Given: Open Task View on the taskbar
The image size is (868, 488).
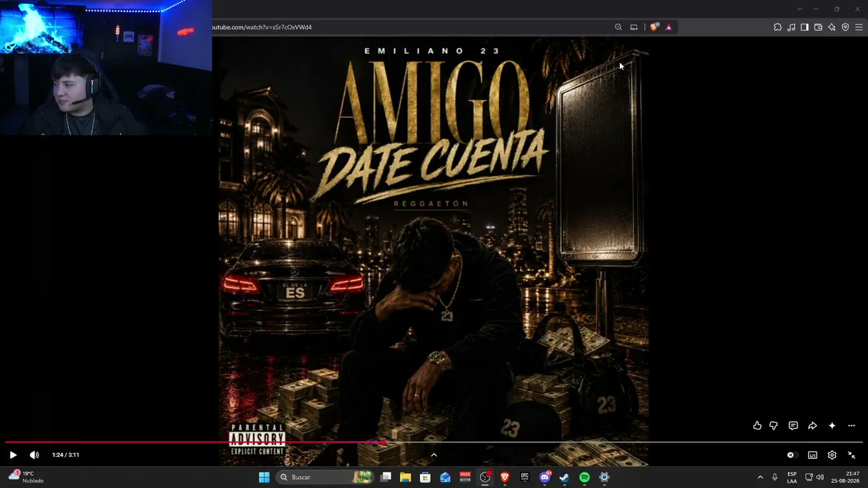Looking at the screenshot, I should click(386, 477).
